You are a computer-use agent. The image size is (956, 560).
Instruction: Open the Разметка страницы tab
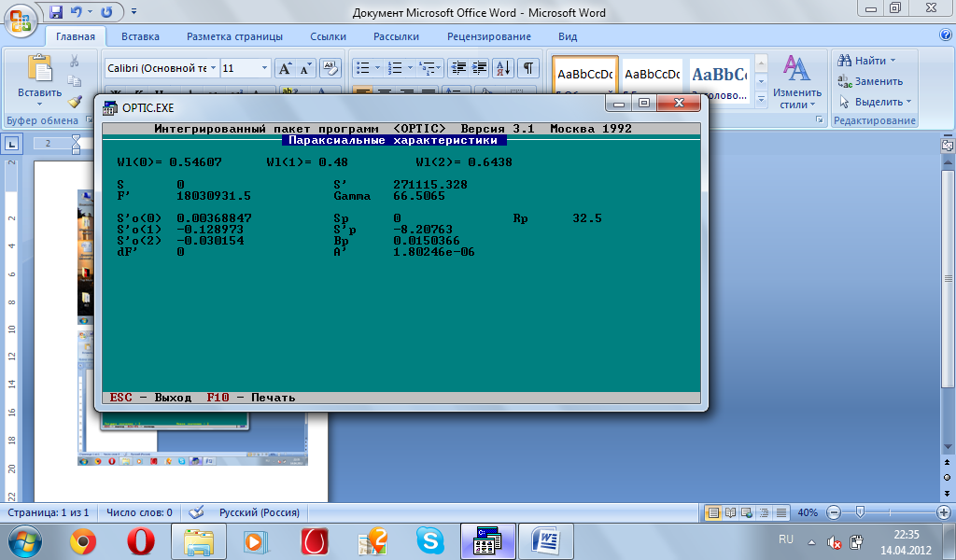(x=234, y=36)
